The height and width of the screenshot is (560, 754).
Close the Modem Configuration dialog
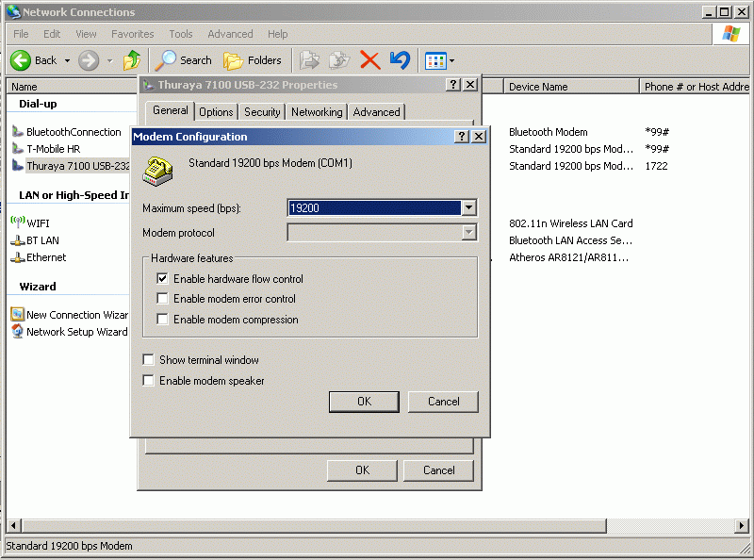tap(479, 137)
